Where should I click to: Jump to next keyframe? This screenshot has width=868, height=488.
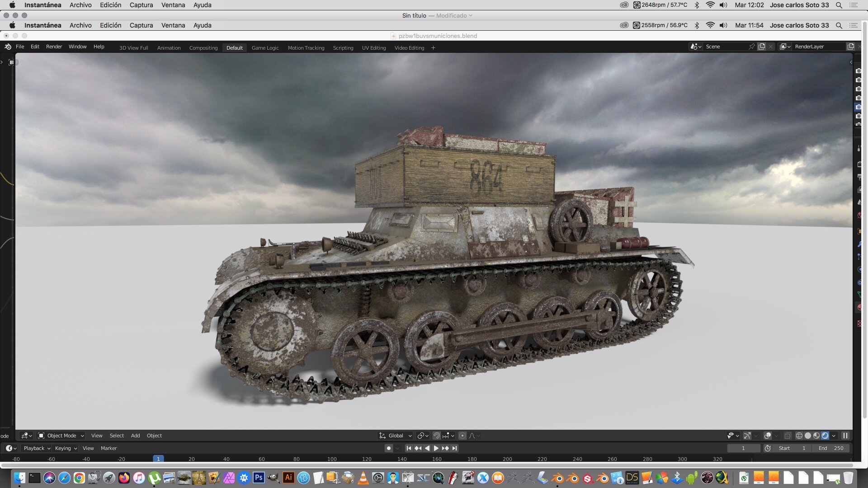tap(445, 448)
